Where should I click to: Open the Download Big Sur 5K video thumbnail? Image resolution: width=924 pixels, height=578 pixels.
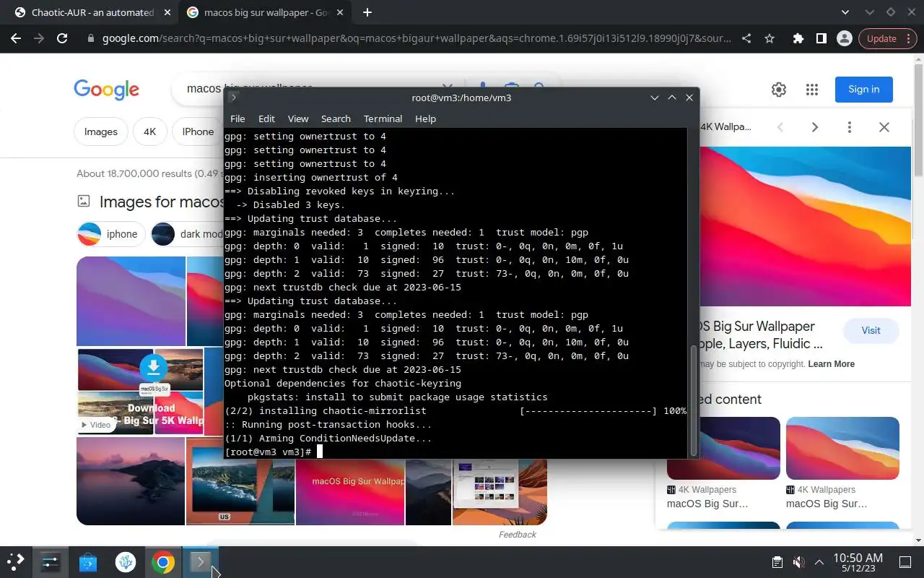coord(140,392)
